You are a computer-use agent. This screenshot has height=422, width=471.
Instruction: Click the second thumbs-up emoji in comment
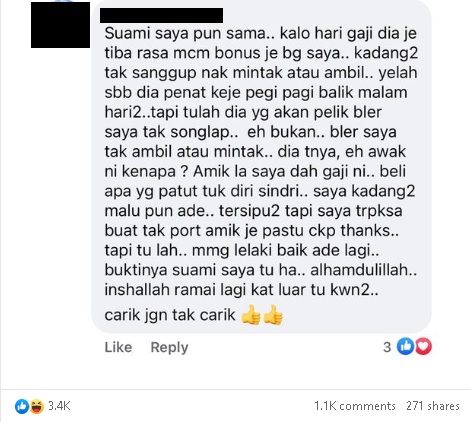(273, 315)
